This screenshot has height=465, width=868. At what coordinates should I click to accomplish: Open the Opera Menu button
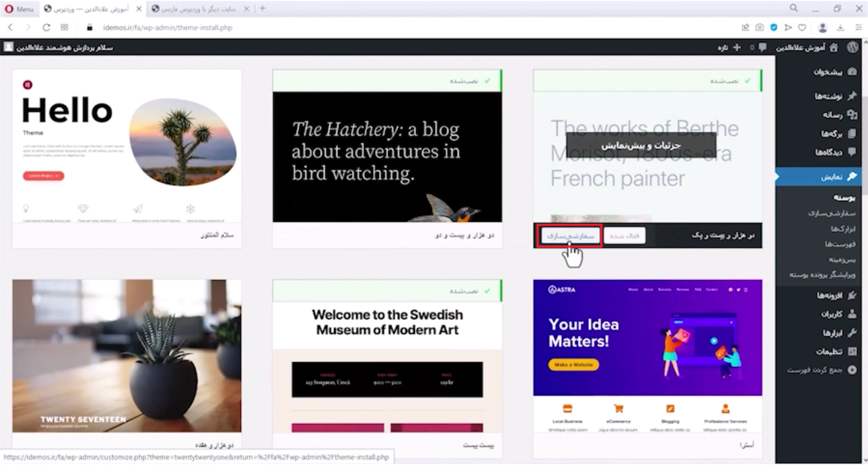[19, 9]
